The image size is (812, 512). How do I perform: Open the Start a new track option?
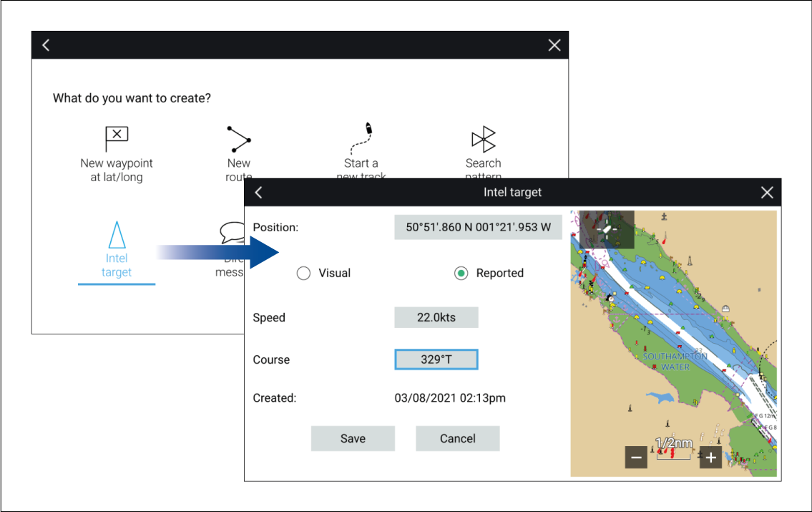point(361,139)
